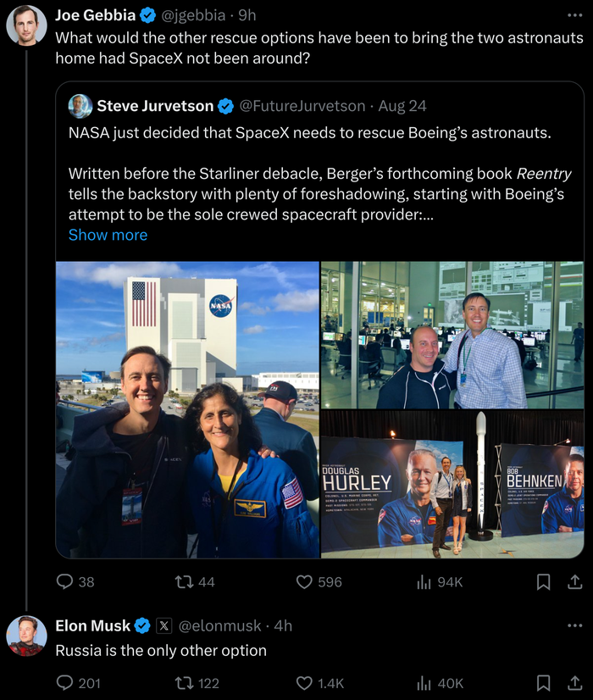Image resolution: width=593 pixels, height=700 pixels.
Task: Open the NASA building photo
Action: [x=187, y=409]
